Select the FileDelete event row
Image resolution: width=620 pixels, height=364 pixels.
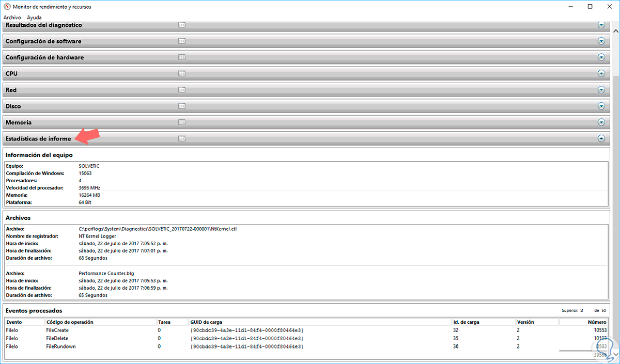pos(307,338)
